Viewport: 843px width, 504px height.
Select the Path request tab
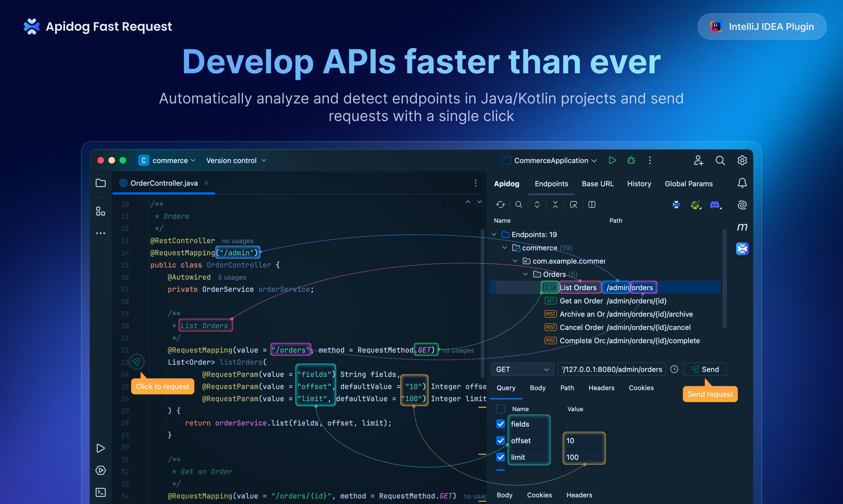(x=567, y=388)
